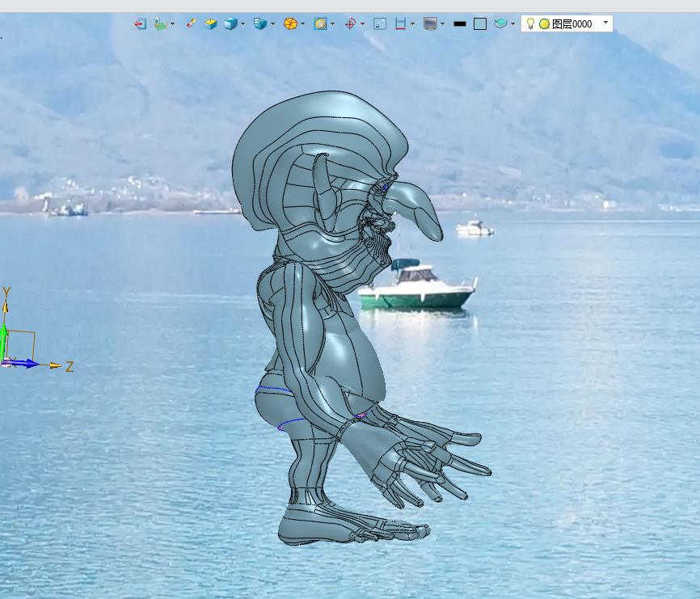
Task: Click the small window panel icon
Action: 380,23
